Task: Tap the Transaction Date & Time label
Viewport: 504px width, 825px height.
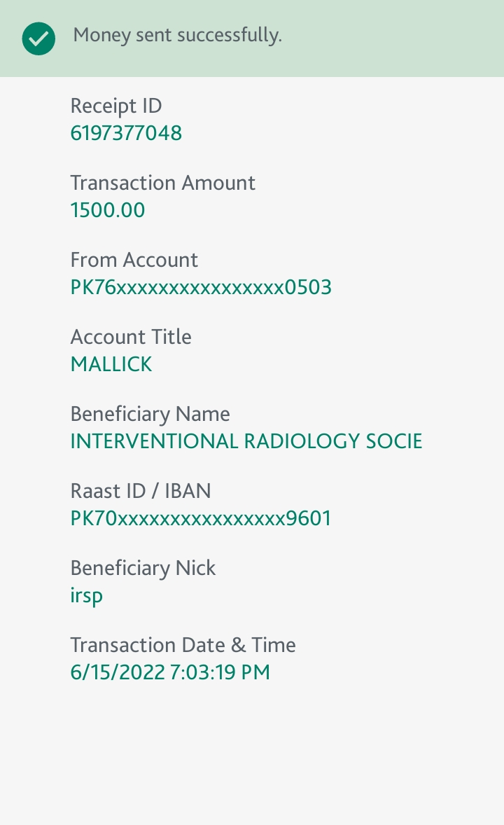Action: (x=183, y=645)
